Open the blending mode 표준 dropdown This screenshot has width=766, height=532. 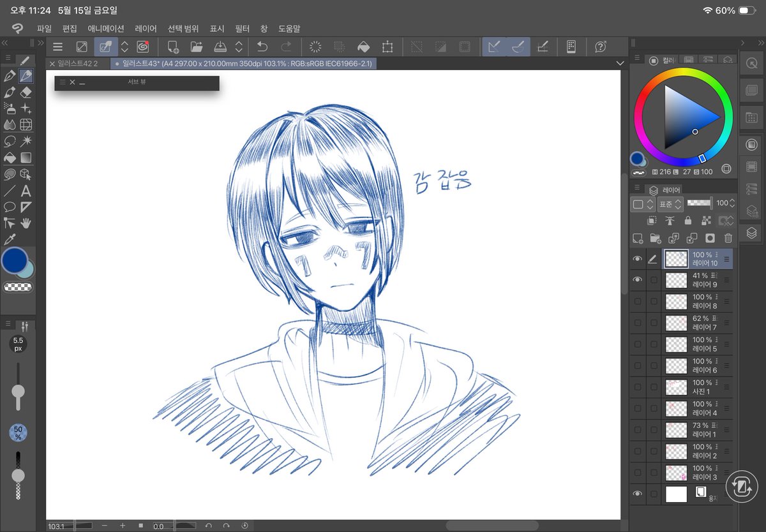(x=670, y=204)
